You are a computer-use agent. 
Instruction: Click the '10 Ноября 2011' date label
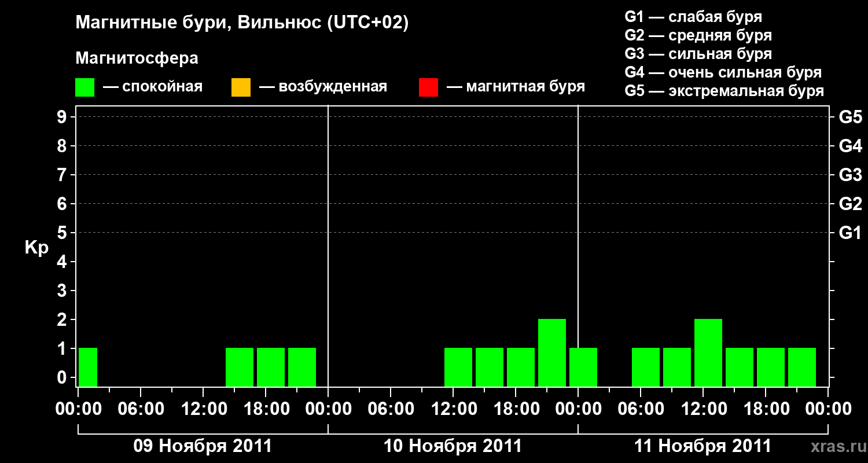coord(453,446)
